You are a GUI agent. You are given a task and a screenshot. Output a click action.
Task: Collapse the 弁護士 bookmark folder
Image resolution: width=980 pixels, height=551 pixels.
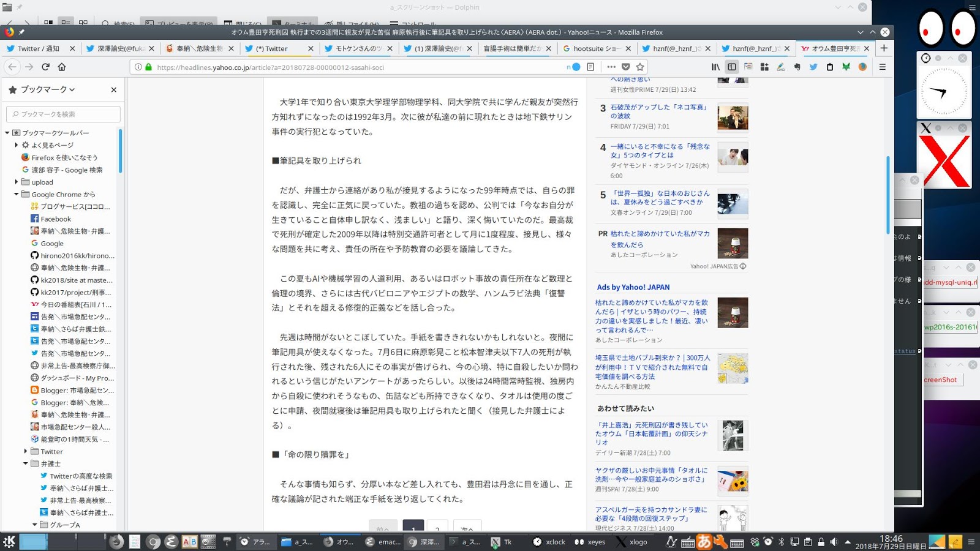click(x=26, y=463)
